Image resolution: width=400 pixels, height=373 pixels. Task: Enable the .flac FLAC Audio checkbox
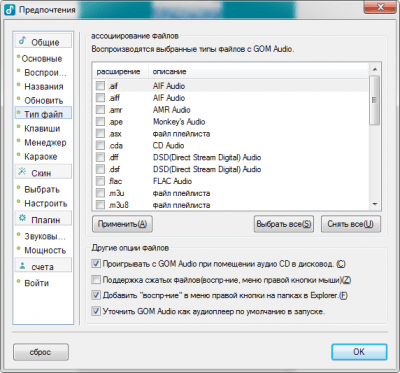pos(100,181)
